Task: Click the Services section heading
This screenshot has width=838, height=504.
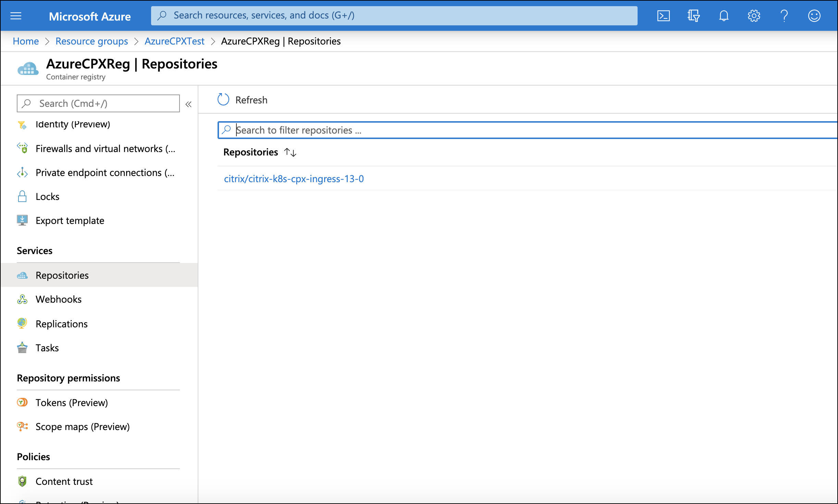Action: tap(35, 250)
